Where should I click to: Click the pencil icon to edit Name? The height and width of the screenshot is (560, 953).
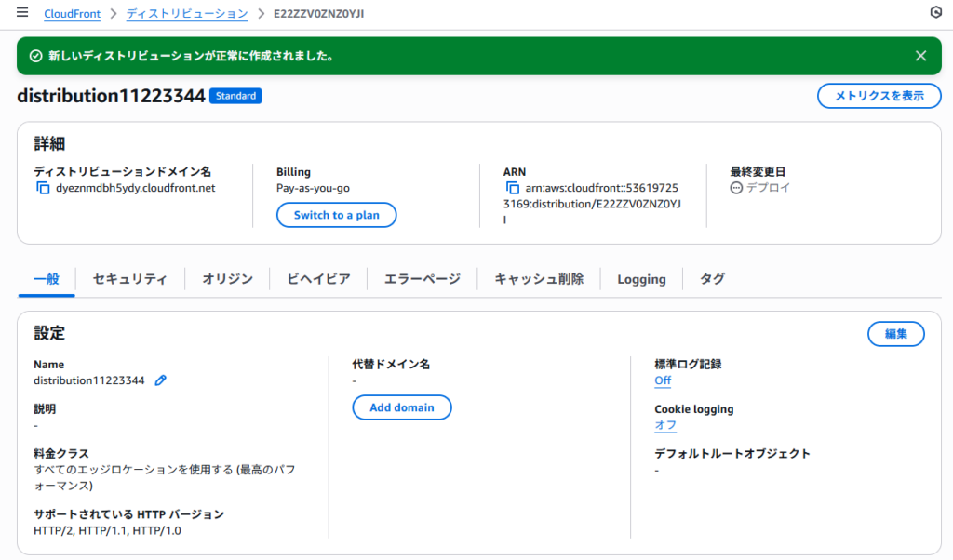161,380
